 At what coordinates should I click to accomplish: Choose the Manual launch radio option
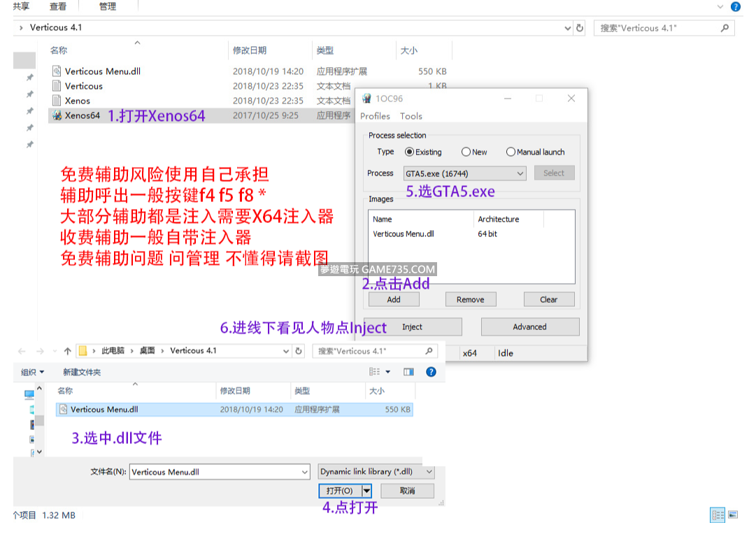click(511, 152)
